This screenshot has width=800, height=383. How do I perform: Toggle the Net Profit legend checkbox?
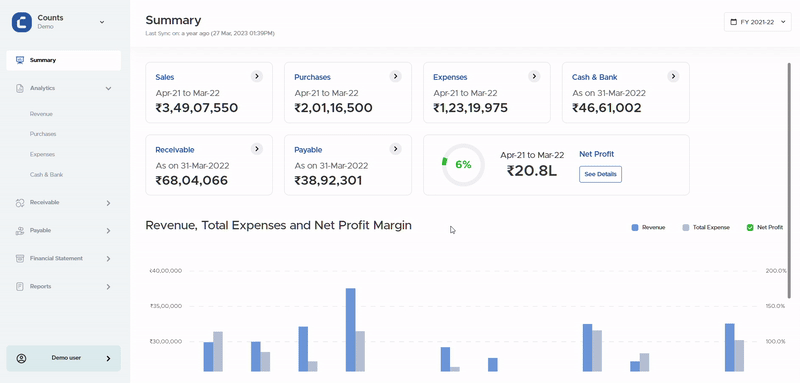point(750,227)
